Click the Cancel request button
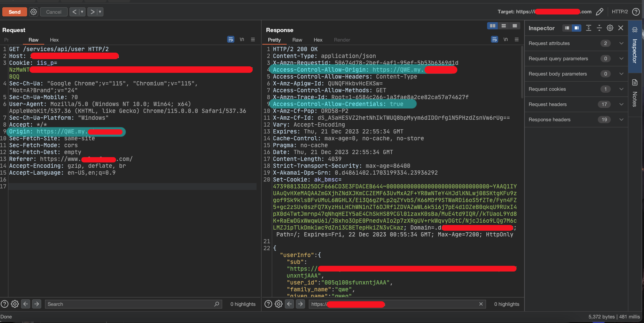 click(x=53, y=12)
